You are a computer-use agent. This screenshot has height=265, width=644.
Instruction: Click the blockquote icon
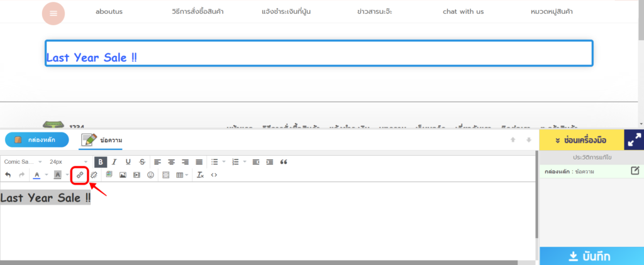click(x=284, y=162)
